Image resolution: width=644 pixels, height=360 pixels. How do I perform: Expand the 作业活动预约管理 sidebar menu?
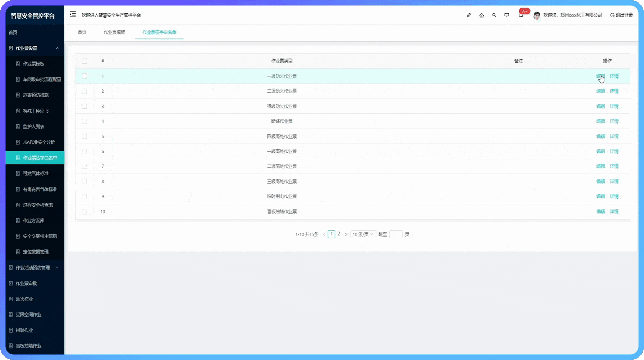coord(57,267)
